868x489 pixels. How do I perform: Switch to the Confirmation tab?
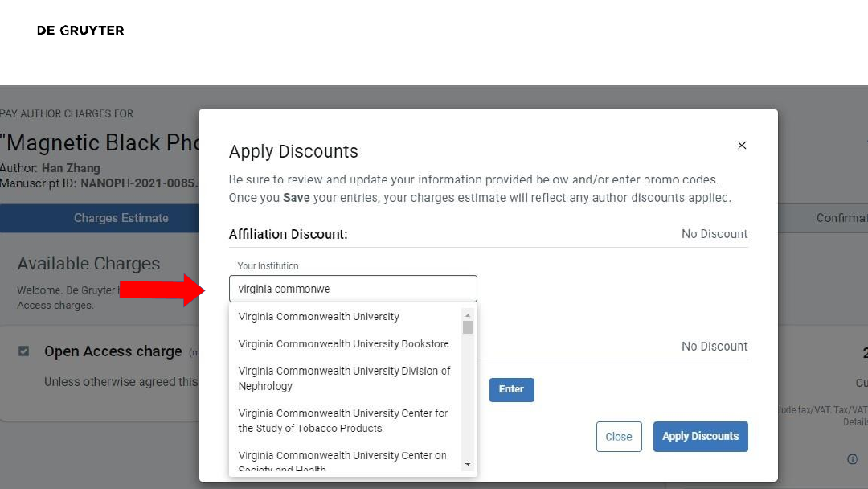click(841, 218)
